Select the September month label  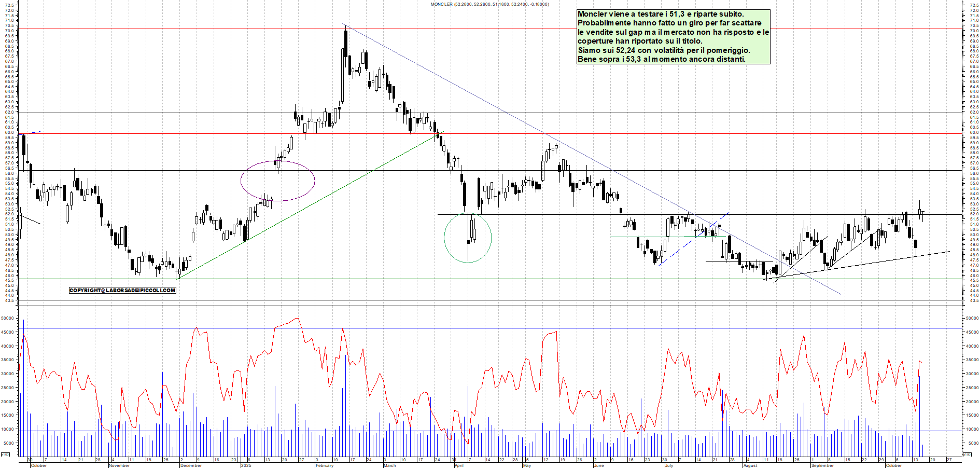pos(822,465)
